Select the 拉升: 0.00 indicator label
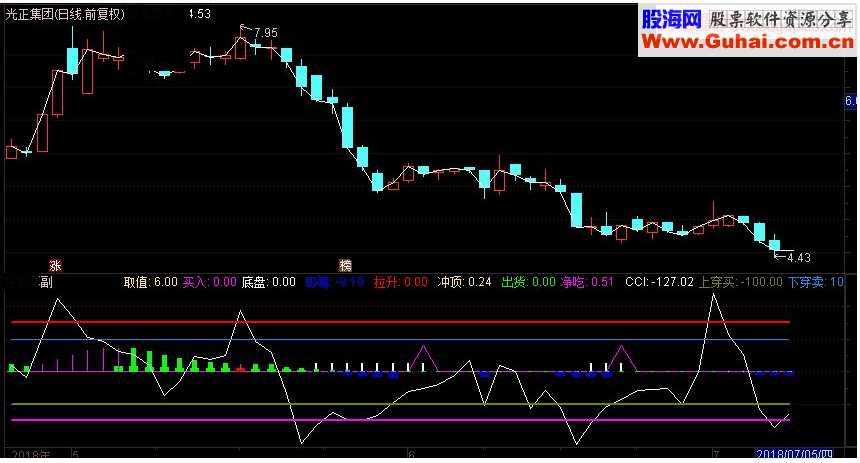 click(x=400, y=282)
